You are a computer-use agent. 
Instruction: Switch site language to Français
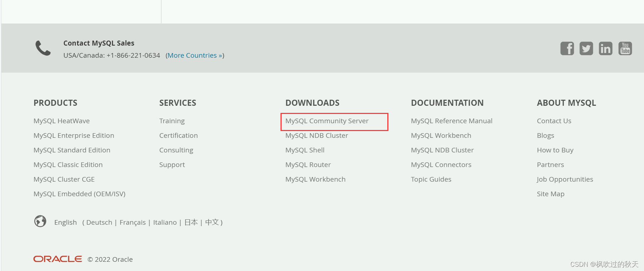pyautogui.click(x=132, y=223)
